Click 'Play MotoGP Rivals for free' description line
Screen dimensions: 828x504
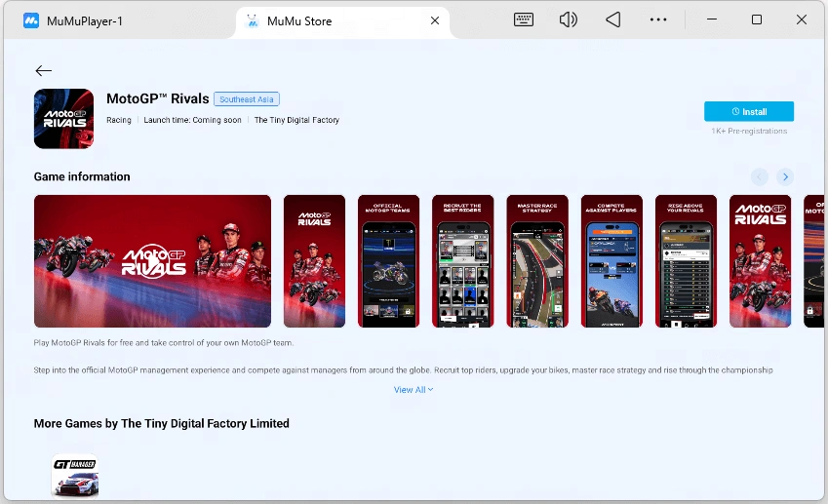(164, 343)
